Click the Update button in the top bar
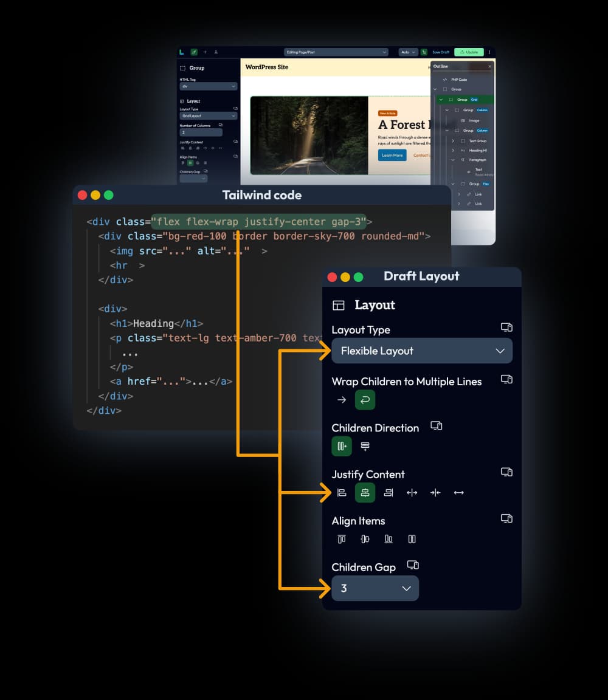This screenshot has height=700, width=608. [469, 52]
